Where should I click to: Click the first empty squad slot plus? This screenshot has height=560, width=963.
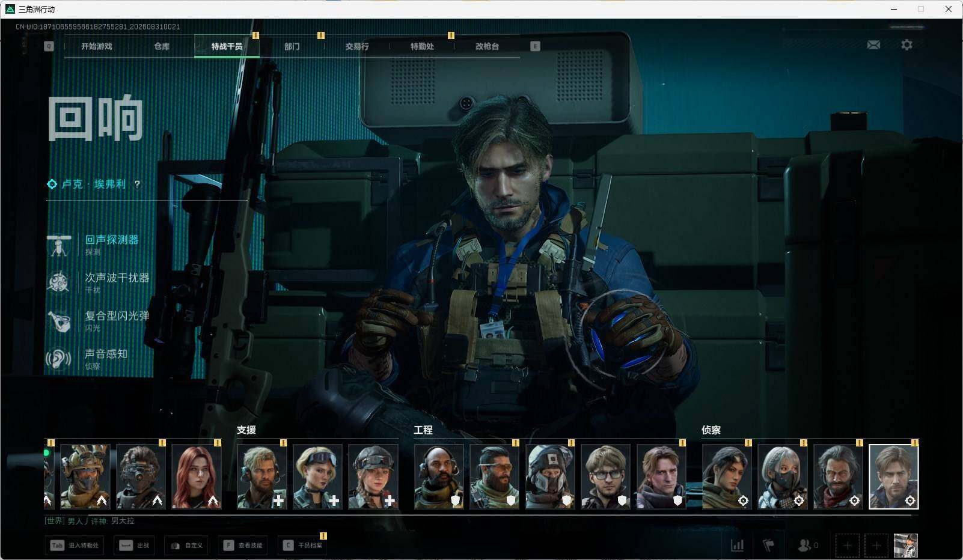point(847,546)
